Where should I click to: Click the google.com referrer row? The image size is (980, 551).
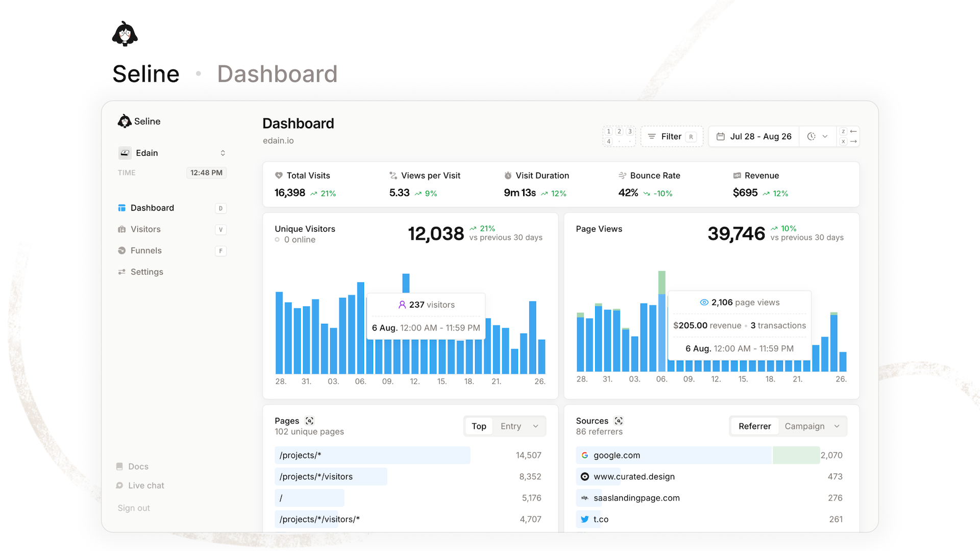coord(711,456)
